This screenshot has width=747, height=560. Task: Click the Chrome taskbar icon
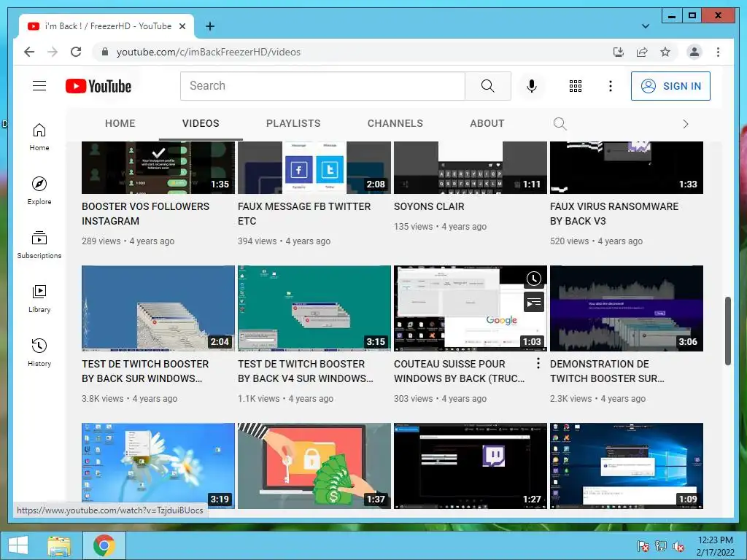pyautogui.click(x=104, y=545)
